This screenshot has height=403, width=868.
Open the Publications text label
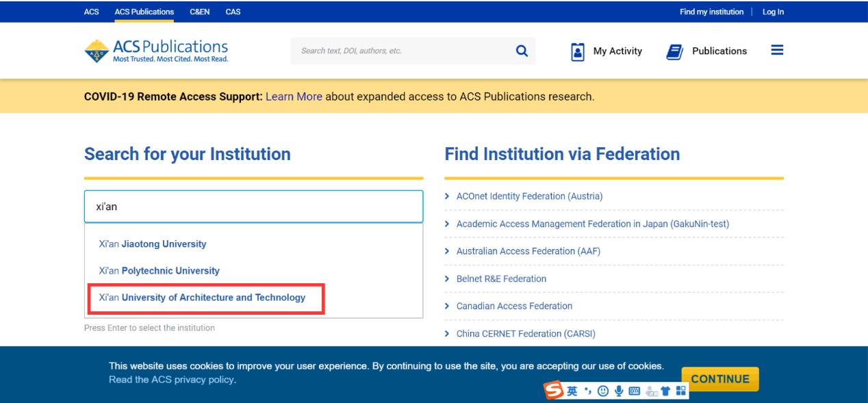tap(719, 51)
